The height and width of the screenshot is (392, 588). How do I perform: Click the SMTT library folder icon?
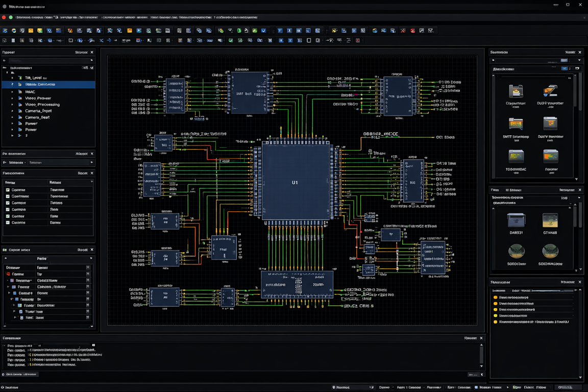point(516,124)
